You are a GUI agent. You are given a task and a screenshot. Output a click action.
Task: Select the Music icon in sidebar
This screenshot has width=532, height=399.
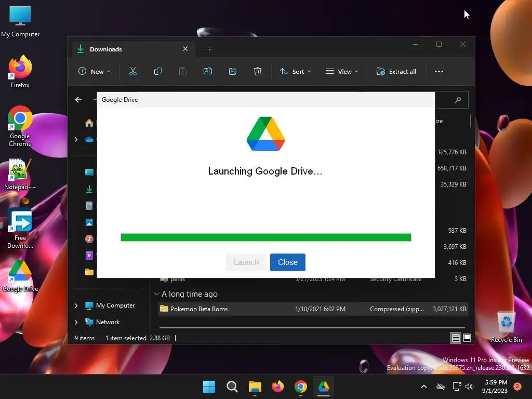click(89, 239)
